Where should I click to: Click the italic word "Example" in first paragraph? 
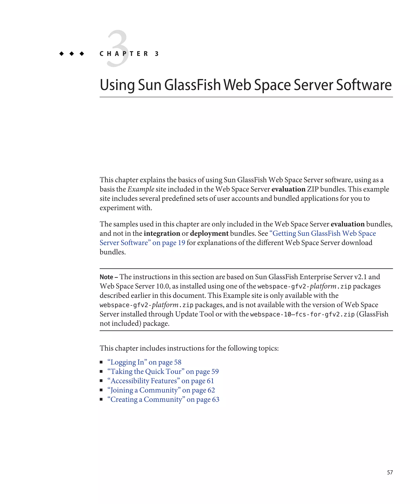tap(141, 189)
